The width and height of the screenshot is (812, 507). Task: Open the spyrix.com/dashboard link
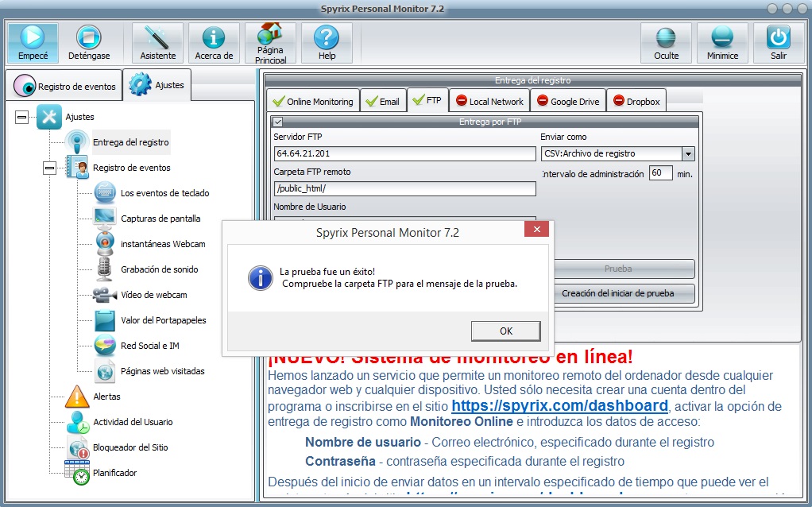(560, 405)
